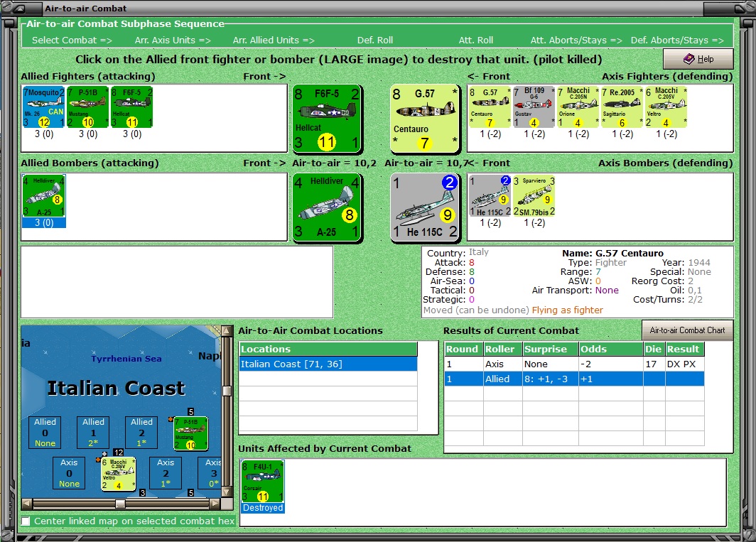
Task: Click the map horizontal scrollbar thumb
Action: coord(121,504)
